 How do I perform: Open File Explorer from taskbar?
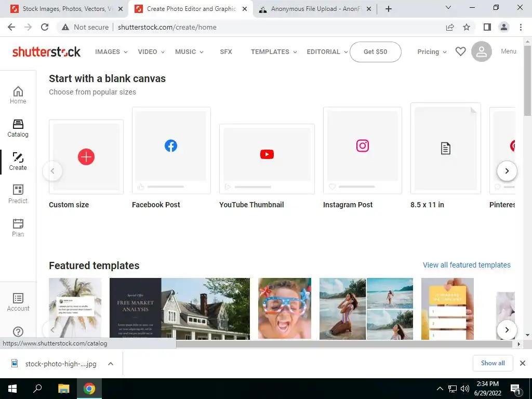click(63, 389)
